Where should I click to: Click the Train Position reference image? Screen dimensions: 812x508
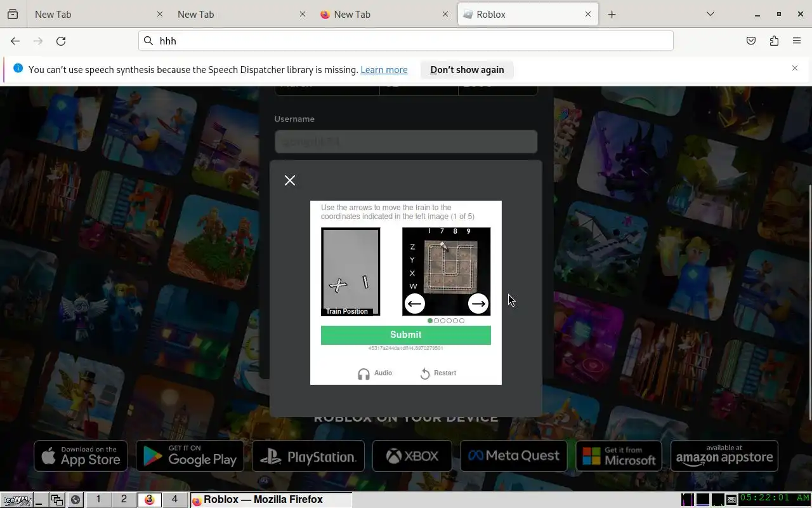[x=350, y=272]
